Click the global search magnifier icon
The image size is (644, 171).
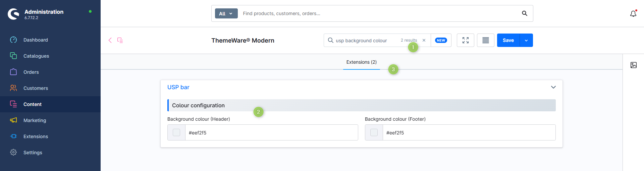coord(525,13)
